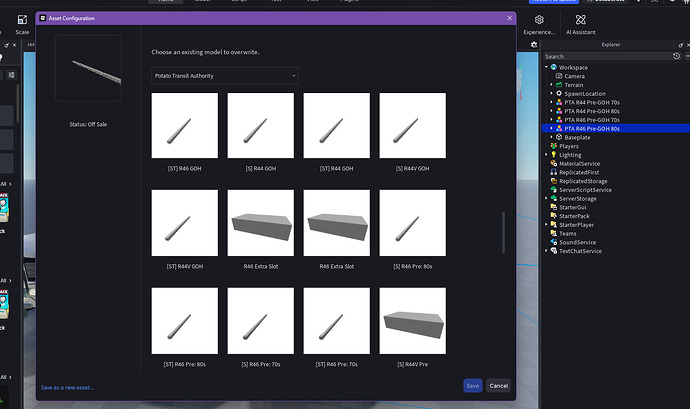Select the Scale tool icon
Viewport: 690px width, 409px height.
[22, 20]
